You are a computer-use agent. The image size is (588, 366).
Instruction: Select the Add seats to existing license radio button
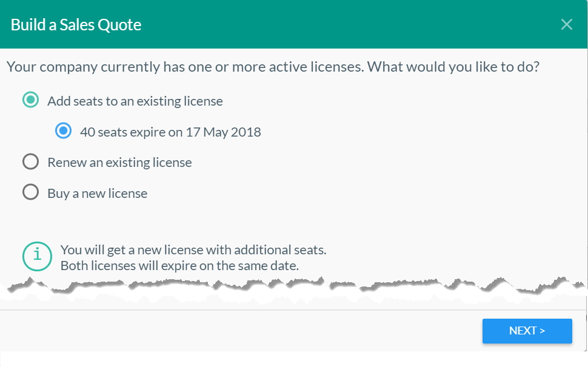point(30,100)
